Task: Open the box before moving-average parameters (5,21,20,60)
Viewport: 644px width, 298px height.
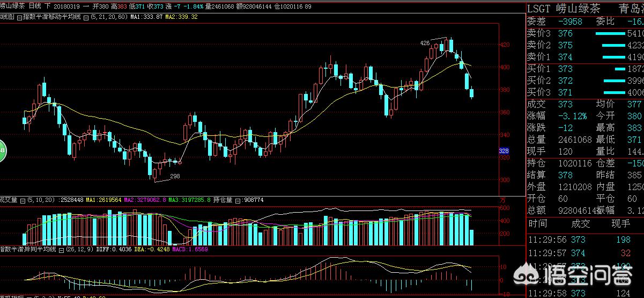Action: tap(86, 17)
